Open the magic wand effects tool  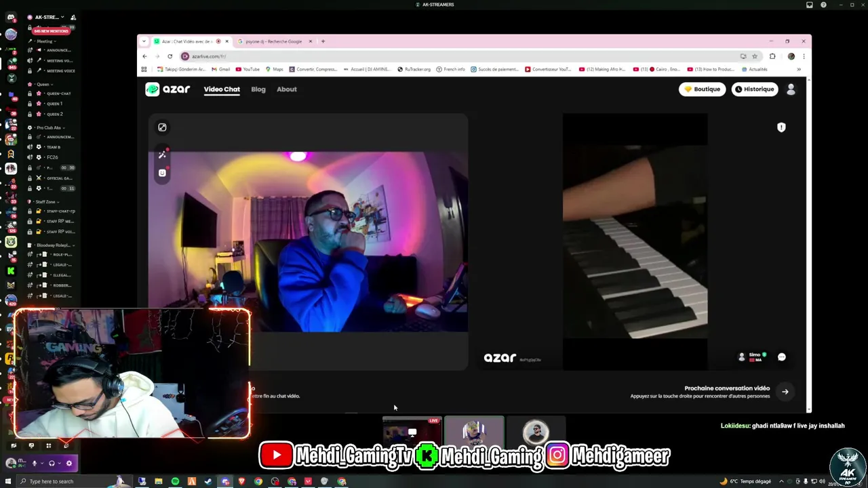[x=162, y=155]
